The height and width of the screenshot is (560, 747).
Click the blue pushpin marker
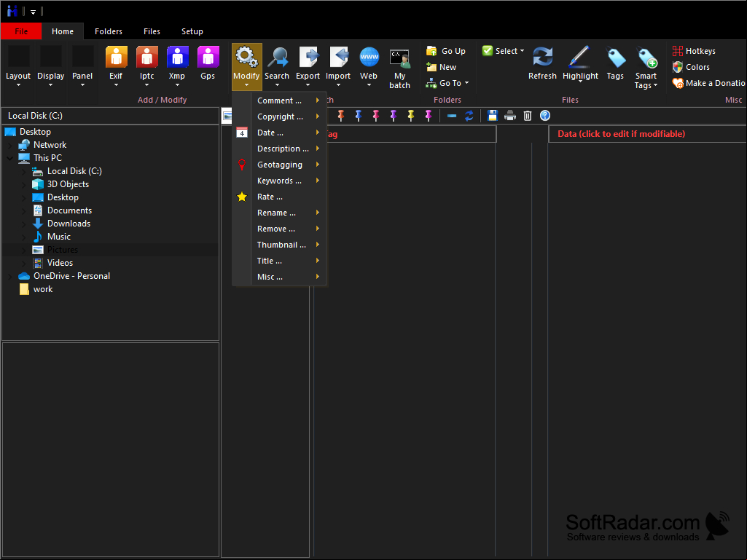point(359,116)
